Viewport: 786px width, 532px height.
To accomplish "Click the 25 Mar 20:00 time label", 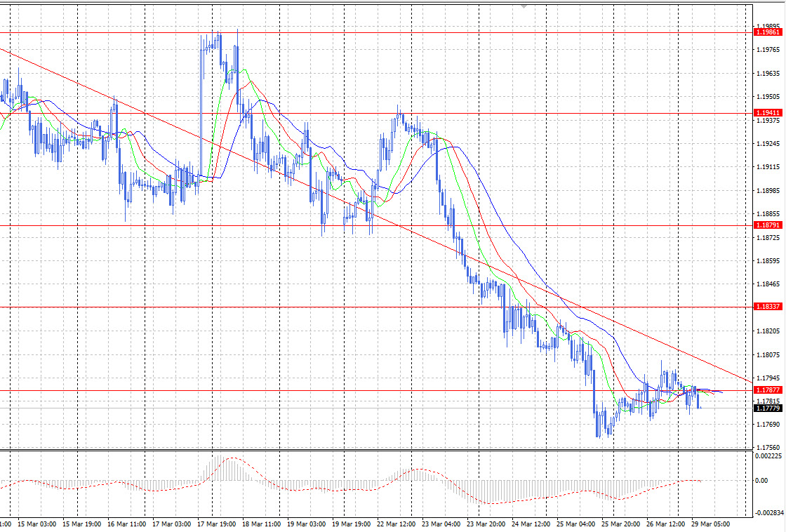I will pyautogui.click(x=620, y=524).
